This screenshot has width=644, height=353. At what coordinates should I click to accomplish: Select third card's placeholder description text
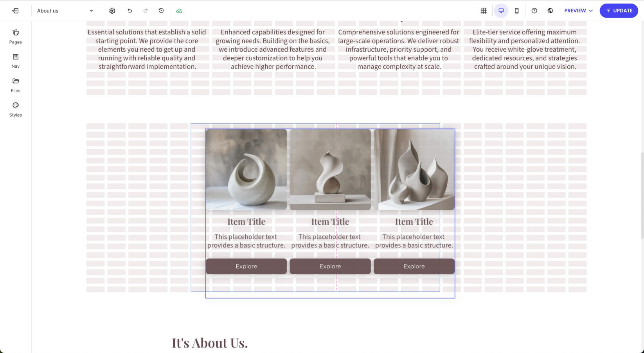(x=414, y=241)
